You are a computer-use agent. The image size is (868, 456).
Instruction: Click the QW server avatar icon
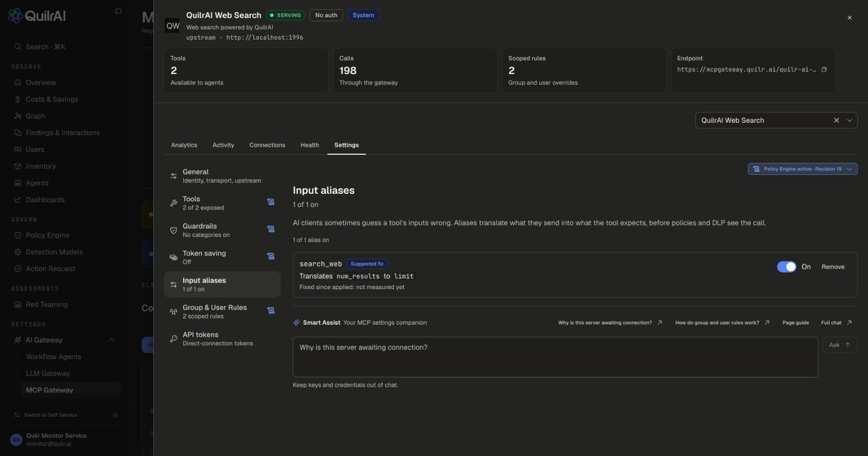point(172,26)
